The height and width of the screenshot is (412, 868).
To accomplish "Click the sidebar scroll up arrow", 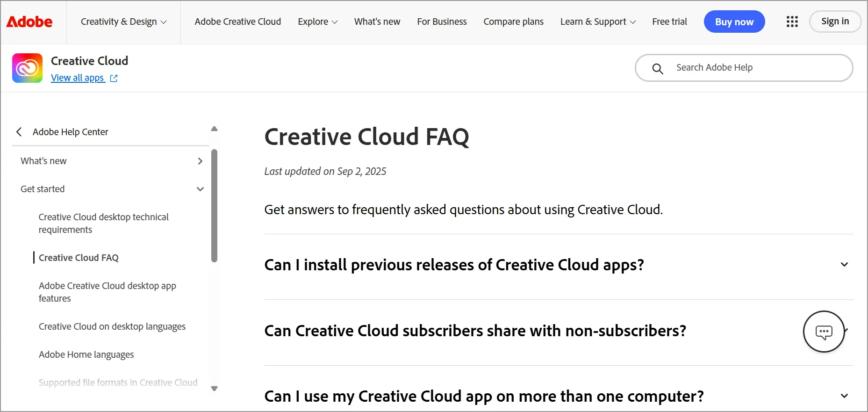I will click(214, 129).
